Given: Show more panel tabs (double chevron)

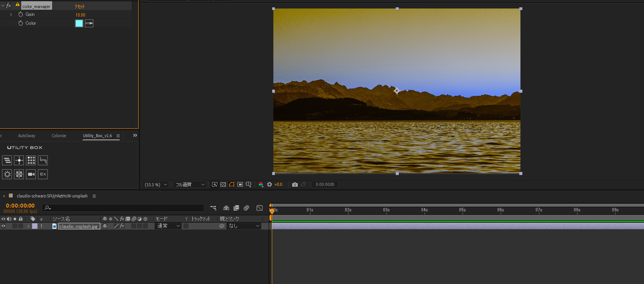Looking at the screenshot, I should tap(135, 135).
